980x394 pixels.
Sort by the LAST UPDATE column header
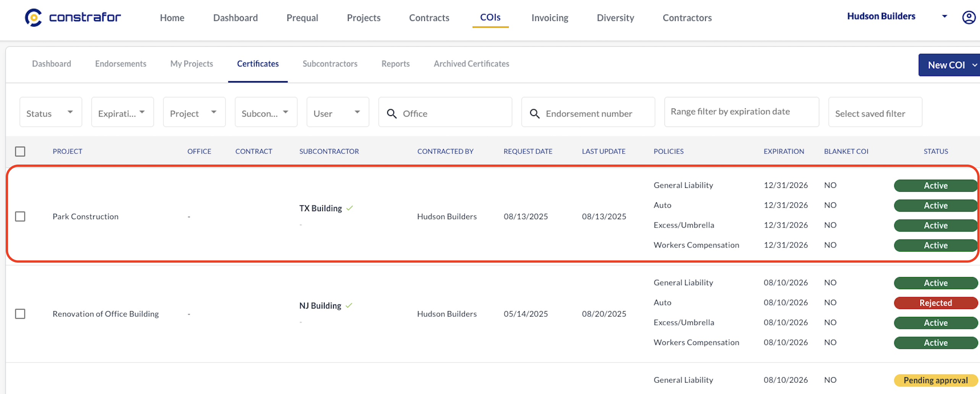pyautogui.click(x=603, y=152)
